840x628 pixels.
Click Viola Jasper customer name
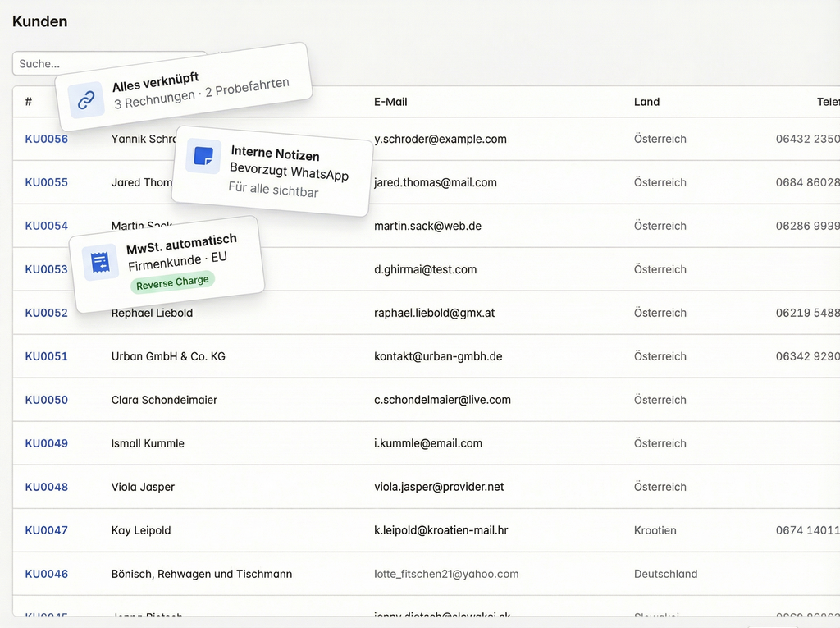tap(143, 487)
